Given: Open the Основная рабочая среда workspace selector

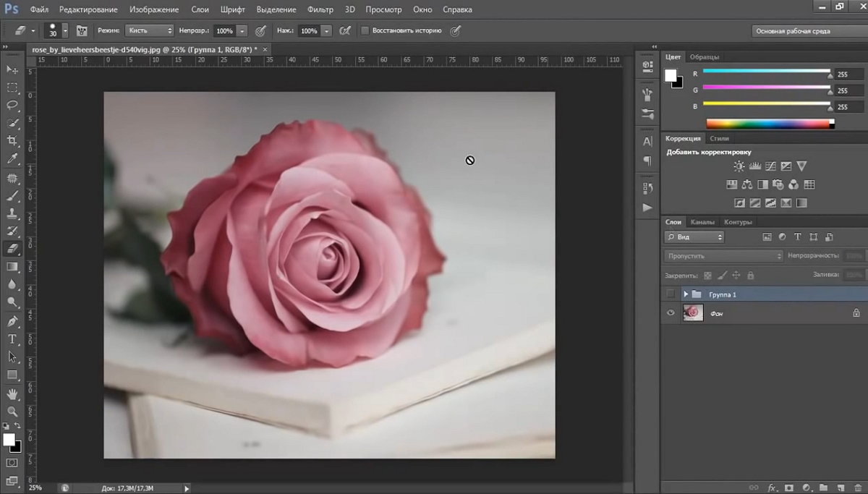Looking at the screenshot, I should pos(804,31).
